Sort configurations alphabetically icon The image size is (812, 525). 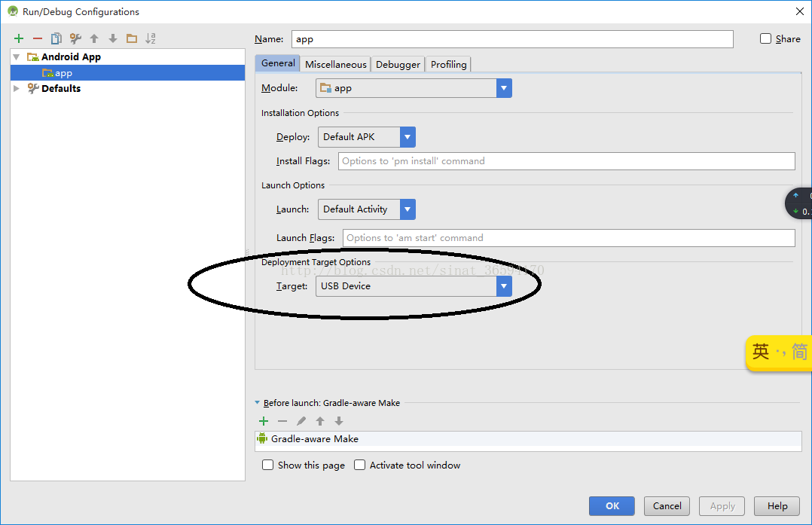(x=151, y=38)
